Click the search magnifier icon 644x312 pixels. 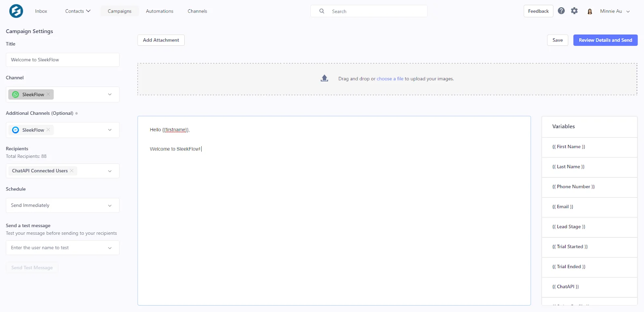click(x=322, y=11)
